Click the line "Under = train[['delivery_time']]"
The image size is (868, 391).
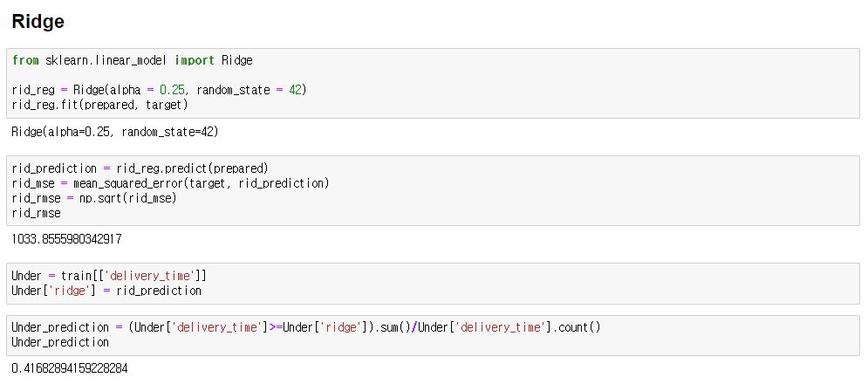tap(109, 276)
